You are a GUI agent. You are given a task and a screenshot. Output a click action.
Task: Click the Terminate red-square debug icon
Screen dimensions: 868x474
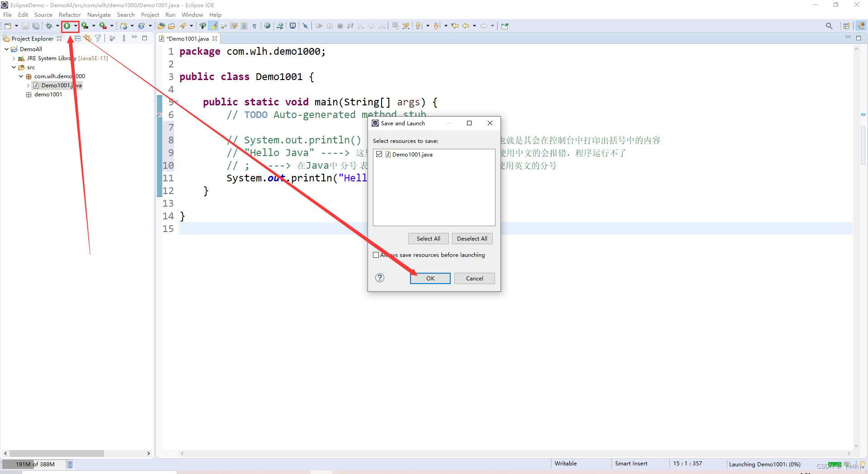[x=340, y=26]
